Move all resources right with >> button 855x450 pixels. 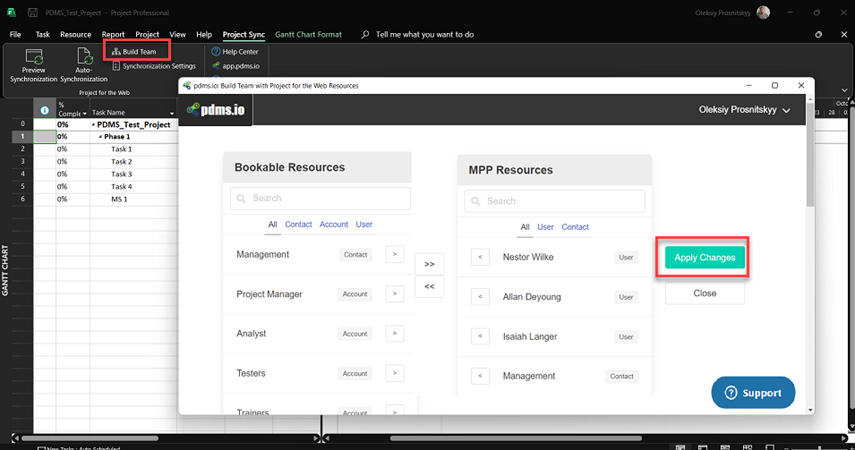429,264
